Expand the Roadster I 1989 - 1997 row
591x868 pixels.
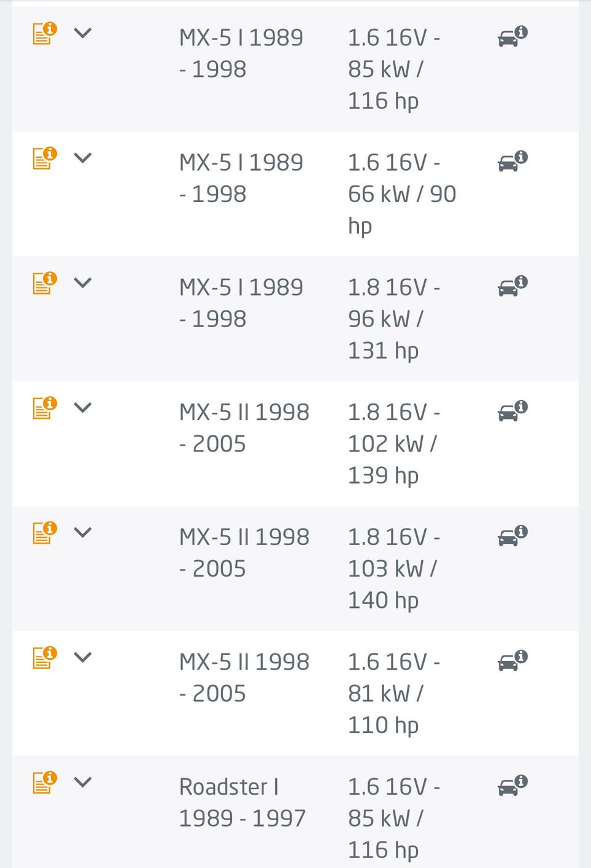[82, 782]
